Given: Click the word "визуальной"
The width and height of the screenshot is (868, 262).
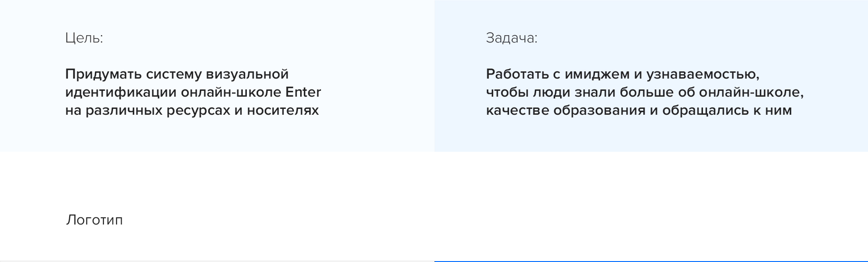Looking at the screenshot, I should coord(247,74).
